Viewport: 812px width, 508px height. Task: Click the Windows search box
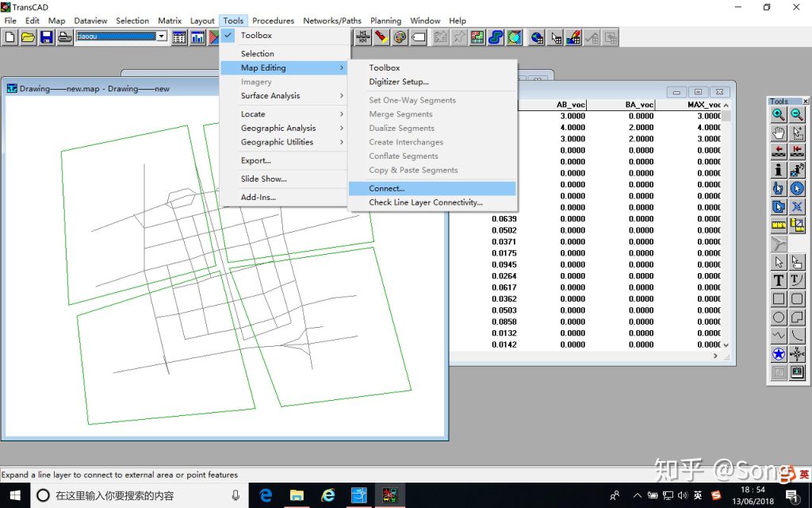[x=140, y=495]
